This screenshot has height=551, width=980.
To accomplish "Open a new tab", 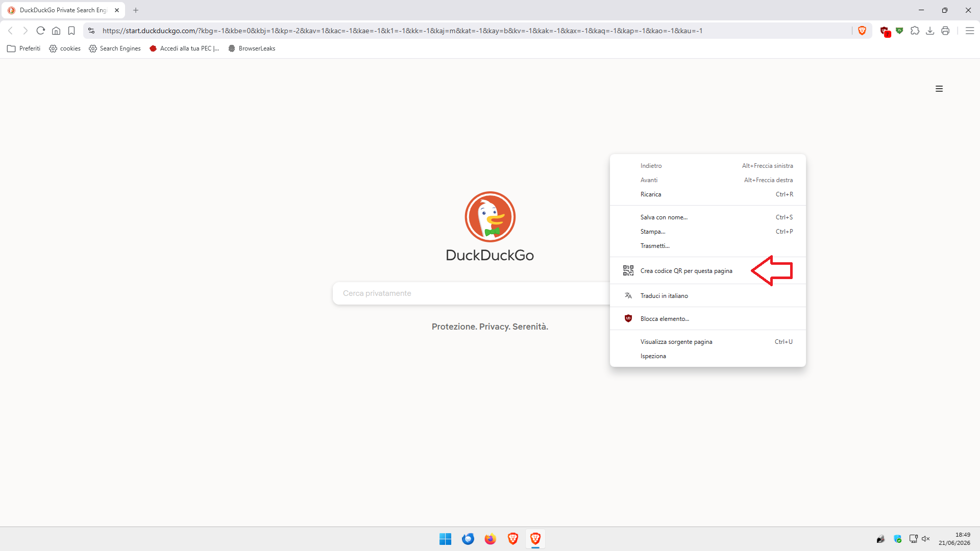I will click(x=136, y=10).
